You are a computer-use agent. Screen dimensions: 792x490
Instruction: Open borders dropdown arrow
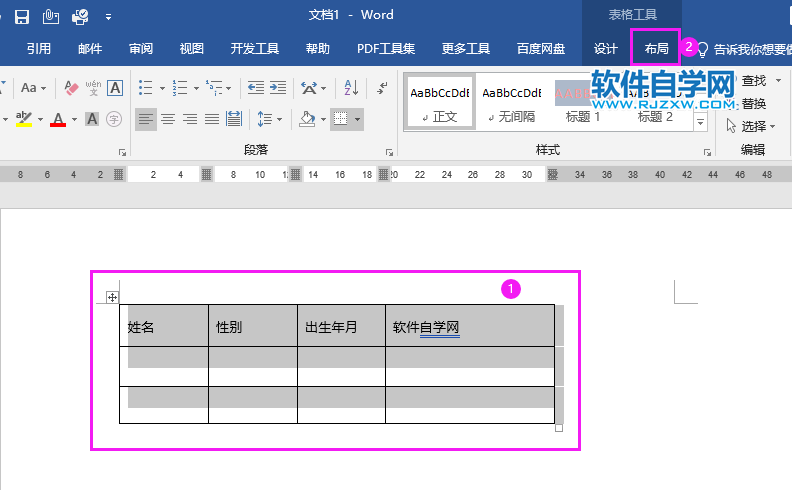click(357, 120)
